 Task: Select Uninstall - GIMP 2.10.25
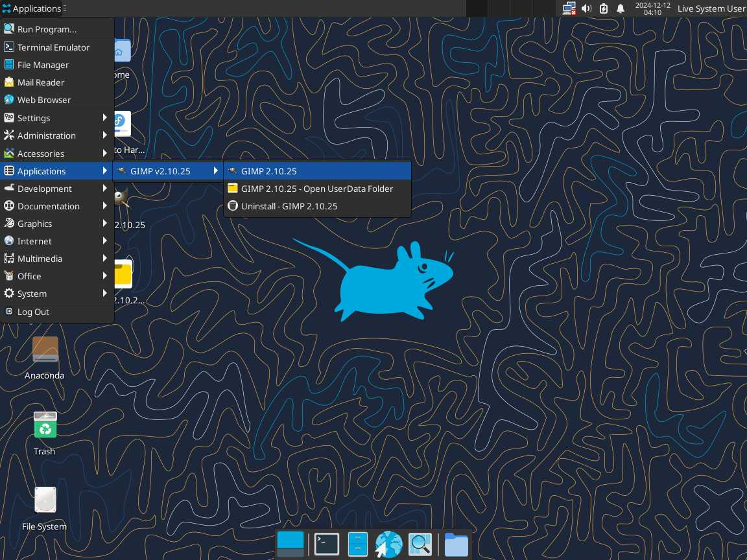point(317,206)
